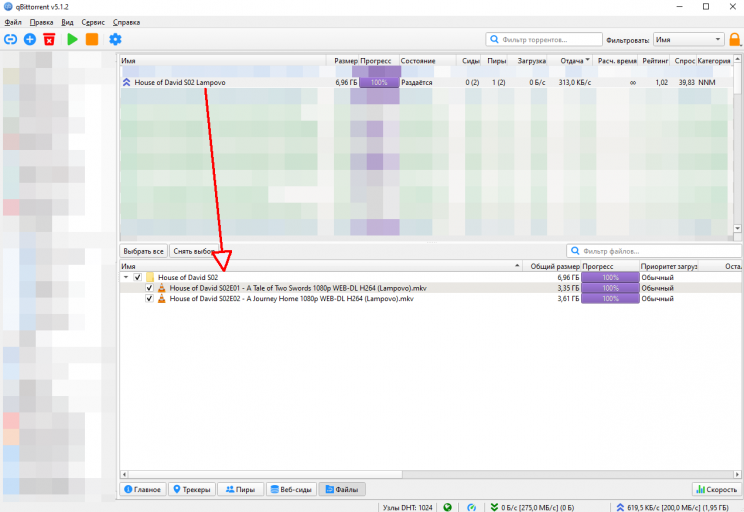744x512 pixels.
Task: Click the NNM category cell
Action: point(707,82)
